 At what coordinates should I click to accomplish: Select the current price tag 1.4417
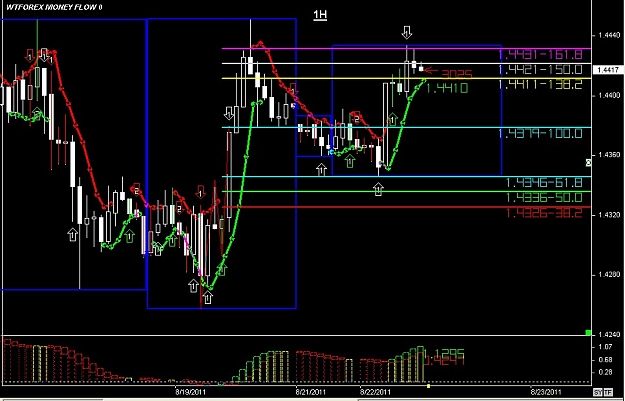click(x=608, y=70)
